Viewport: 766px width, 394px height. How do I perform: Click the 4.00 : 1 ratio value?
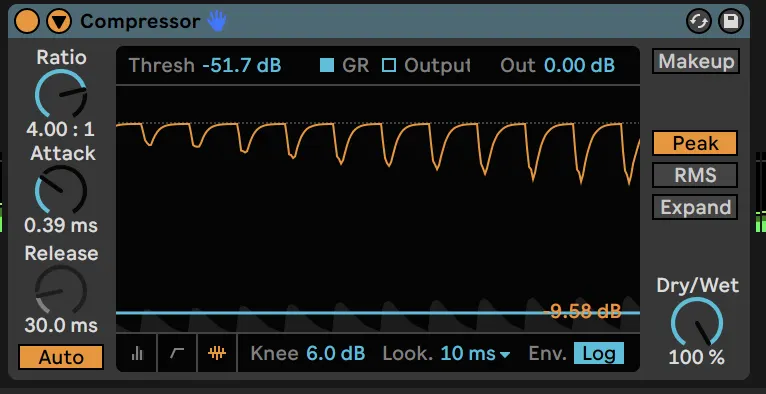(x=61, y=129)
